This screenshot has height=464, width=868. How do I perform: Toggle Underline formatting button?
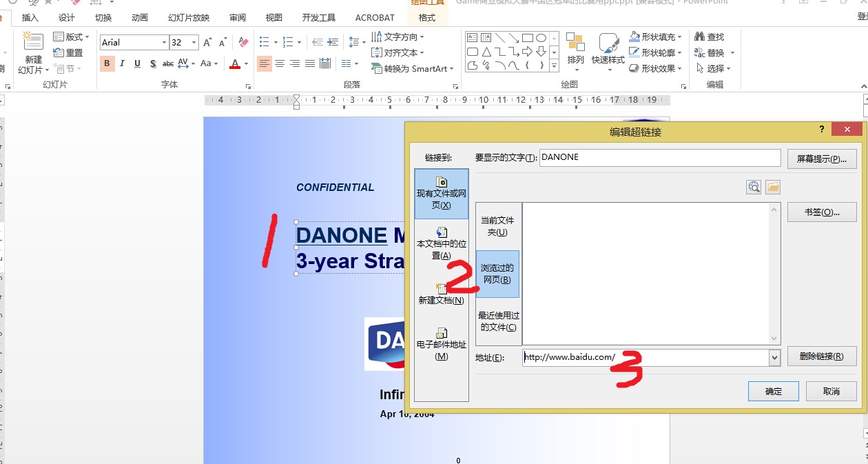[x=137, y=63]
